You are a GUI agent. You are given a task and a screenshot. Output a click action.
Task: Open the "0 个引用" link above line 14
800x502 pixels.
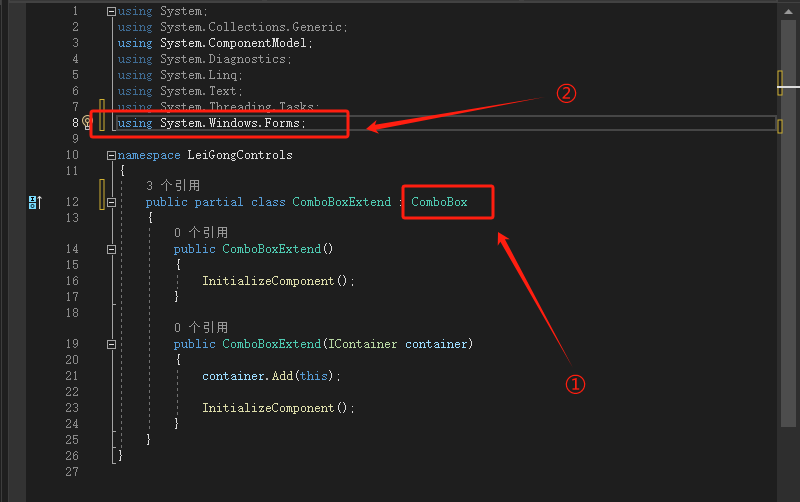click(201, 233)
